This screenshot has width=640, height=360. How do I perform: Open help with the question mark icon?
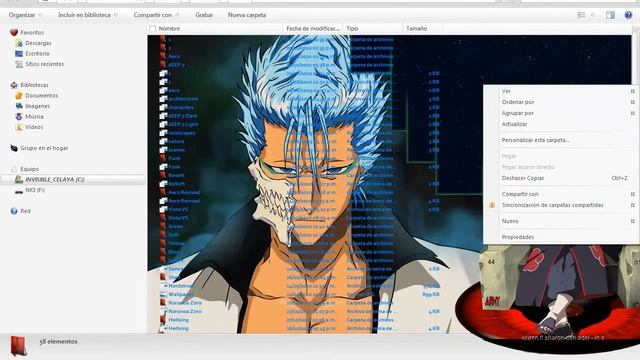[x=628, y=15]
